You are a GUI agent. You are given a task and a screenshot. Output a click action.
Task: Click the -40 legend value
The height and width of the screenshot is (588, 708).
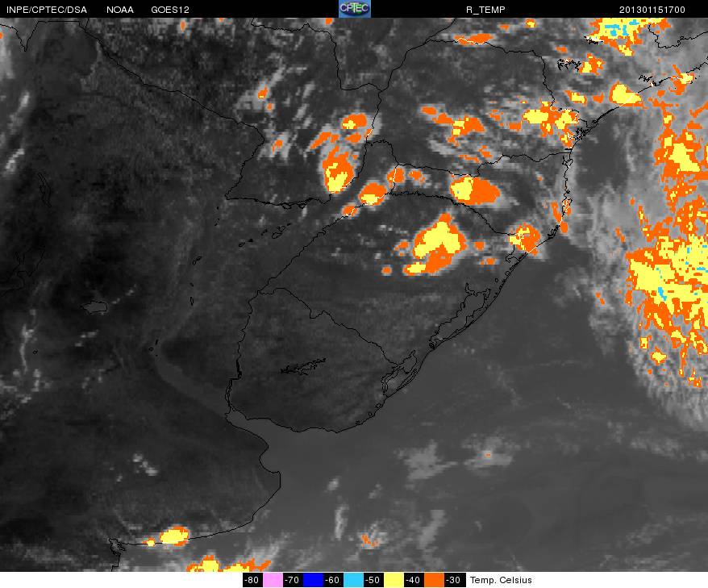pos(414,580)
